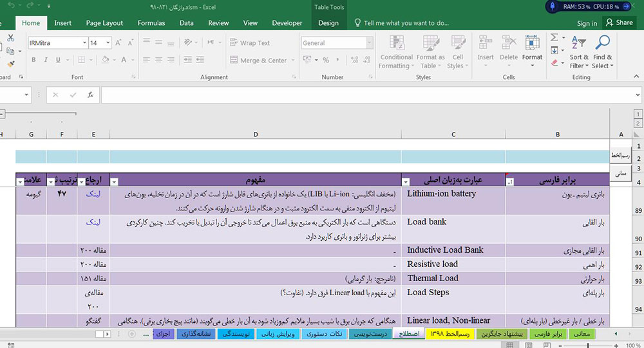Click the zoom slider in status bar
This screenshot has height=348, width=644.
click(588, 345)
